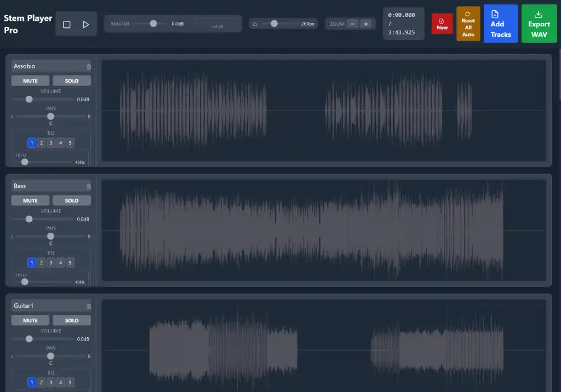The height and width of the screenshot is (392, 561).
Task: Seek within the Guitar1 waveform
Action: point(324,345)
